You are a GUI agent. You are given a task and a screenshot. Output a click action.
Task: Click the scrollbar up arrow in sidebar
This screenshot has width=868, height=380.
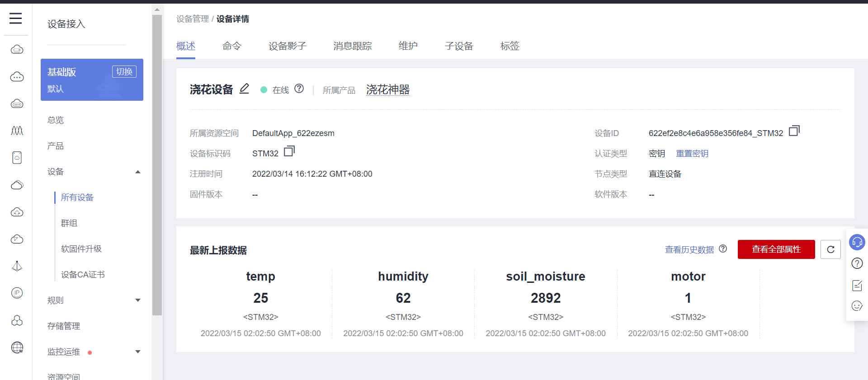click(157, 9)
